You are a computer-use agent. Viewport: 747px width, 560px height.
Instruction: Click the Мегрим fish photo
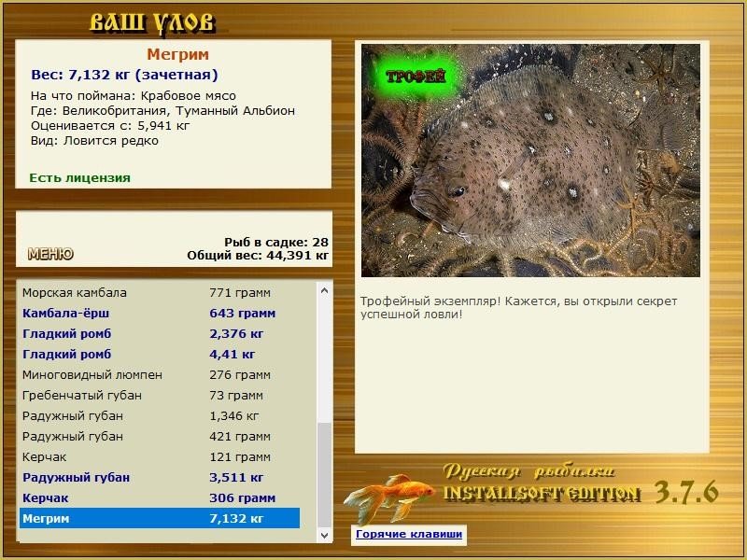pos(530,161)
